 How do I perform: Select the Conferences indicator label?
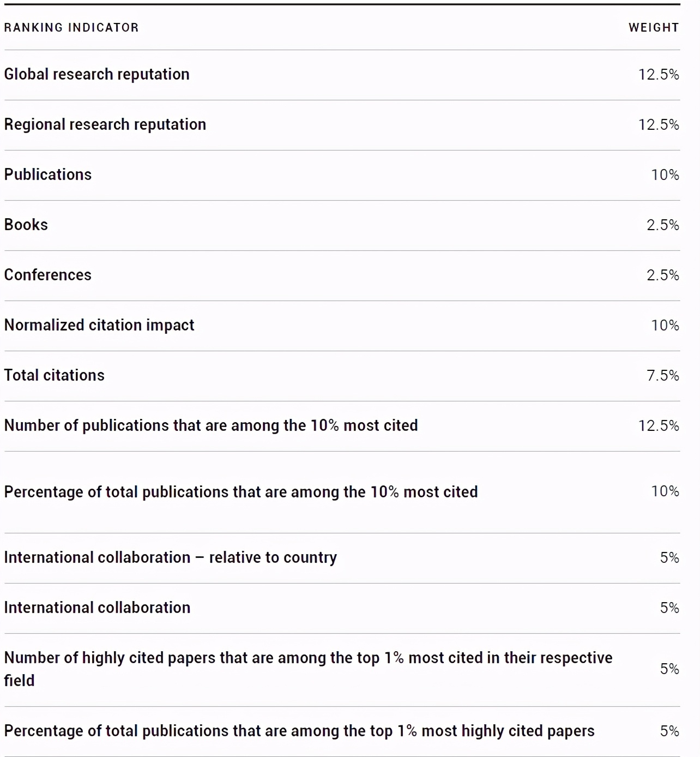pos(48,275)
